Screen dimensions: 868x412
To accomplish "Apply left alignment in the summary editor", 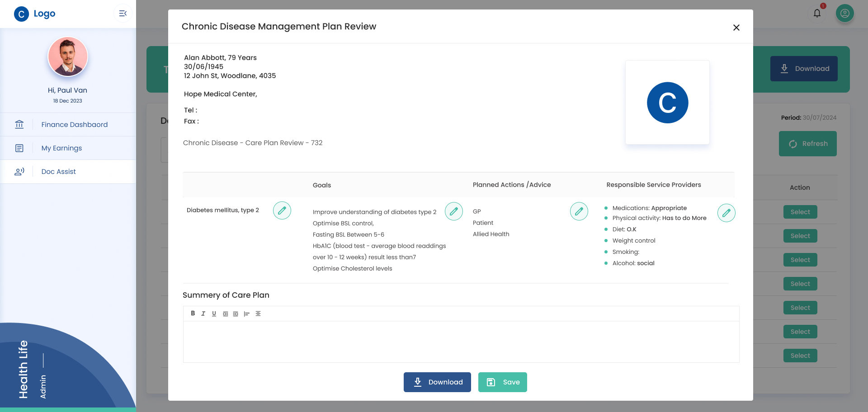I will click(246, 314).
